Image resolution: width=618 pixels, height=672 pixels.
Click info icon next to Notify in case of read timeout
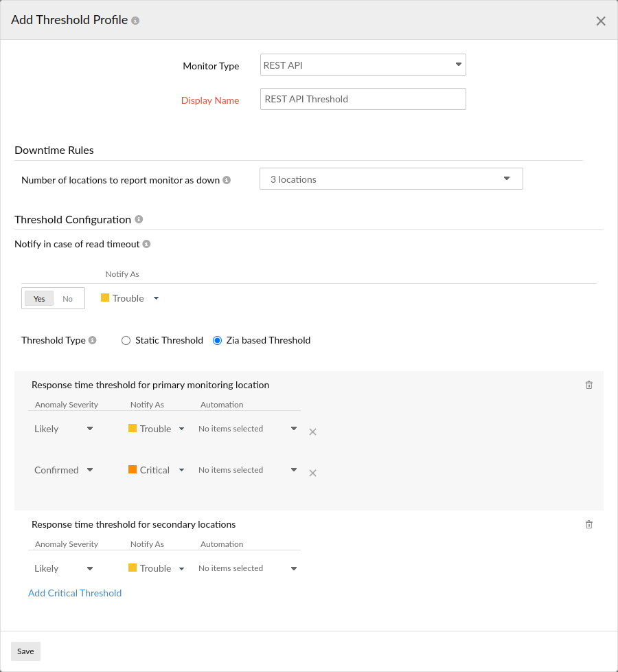146,243
